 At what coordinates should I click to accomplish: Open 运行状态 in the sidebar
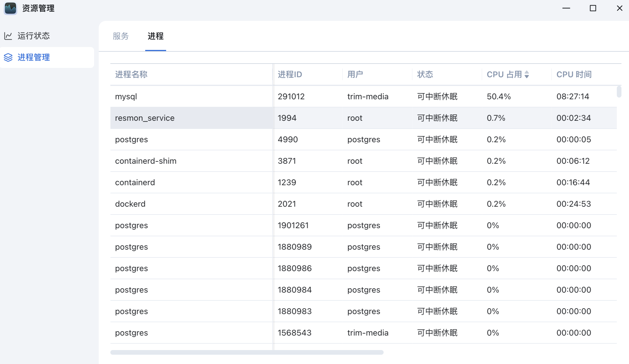tap(34, 36)
